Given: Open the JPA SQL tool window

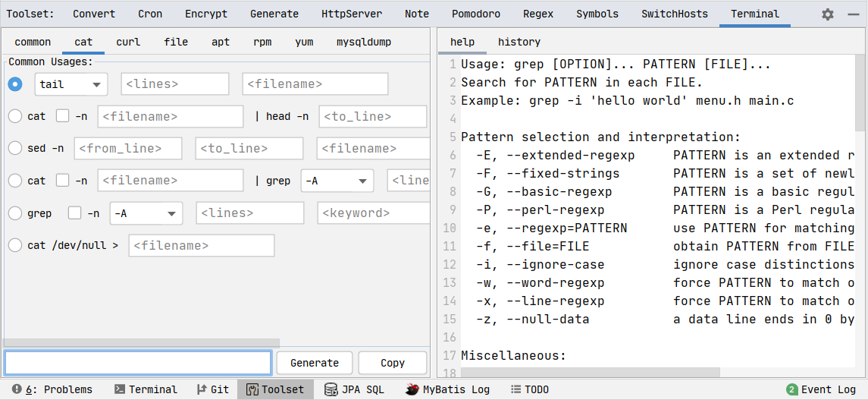Looking at the screenshot, I should [354, 389].
